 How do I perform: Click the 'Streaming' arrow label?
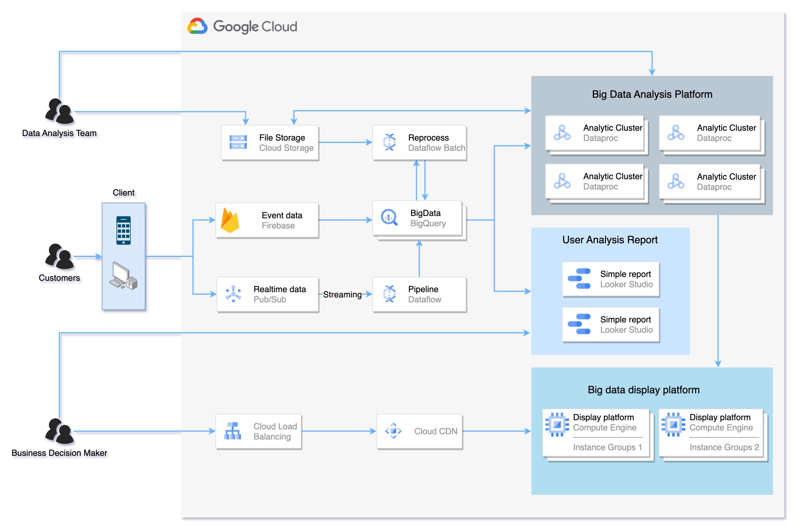pos(342,294)
